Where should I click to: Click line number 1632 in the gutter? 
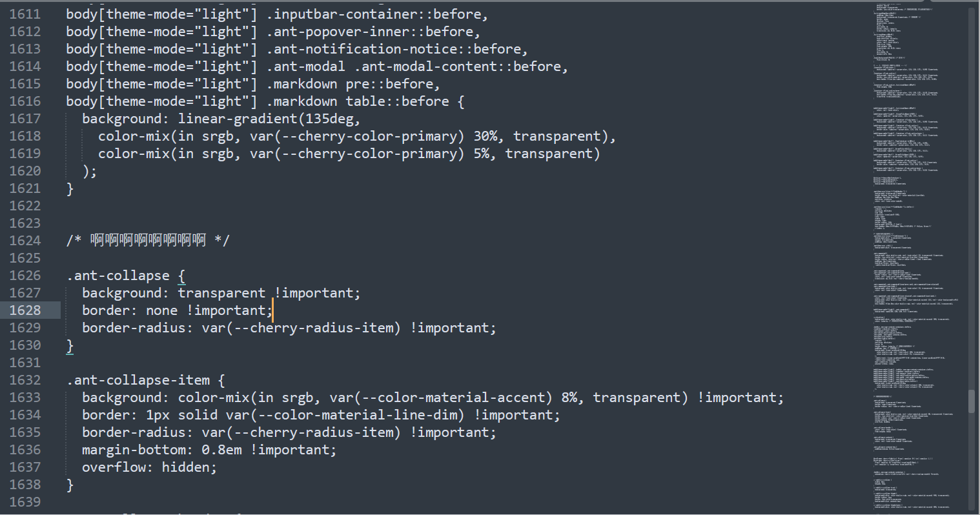tap(25, 380)
